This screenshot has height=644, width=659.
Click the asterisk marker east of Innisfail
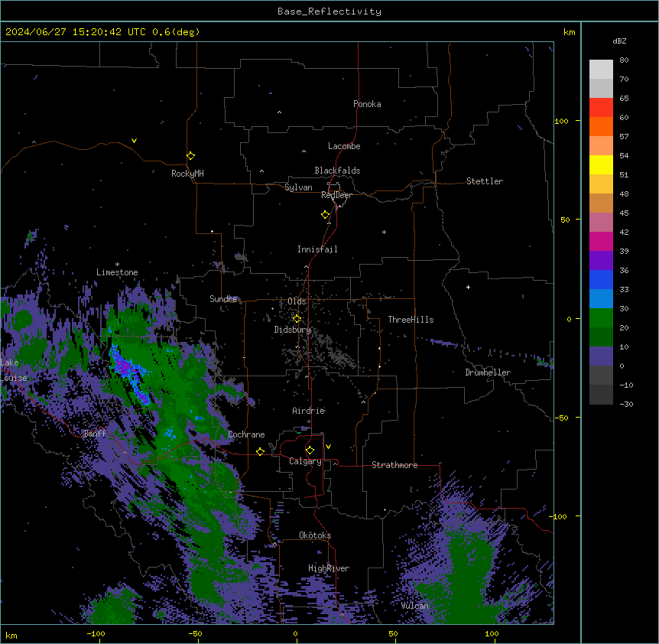point(384,232)
